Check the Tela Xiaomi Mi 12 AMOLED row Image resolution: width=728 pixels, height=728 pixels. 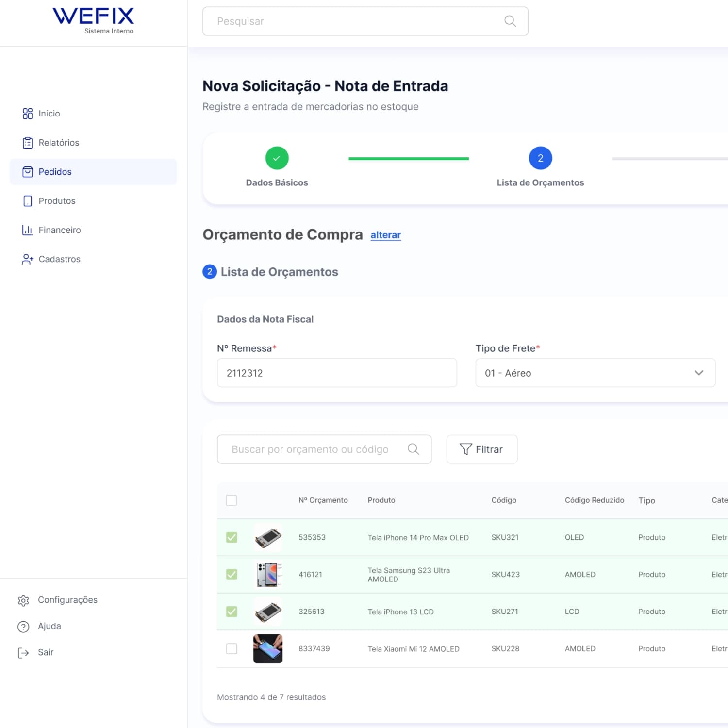pos(232,648)
